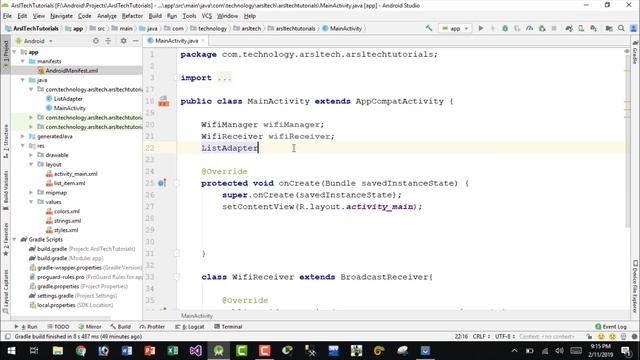This screenshot has height=360, width=640.
Task: Expand the drawable folder
Action: click(31, 155)
